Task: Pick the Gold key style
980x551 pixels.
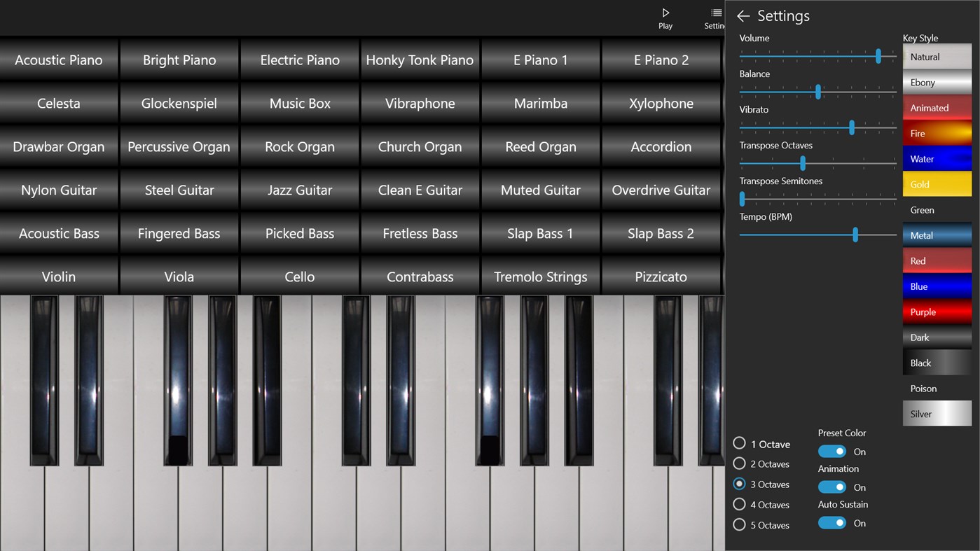Action: pyautogui.click(x=937, y=183)
